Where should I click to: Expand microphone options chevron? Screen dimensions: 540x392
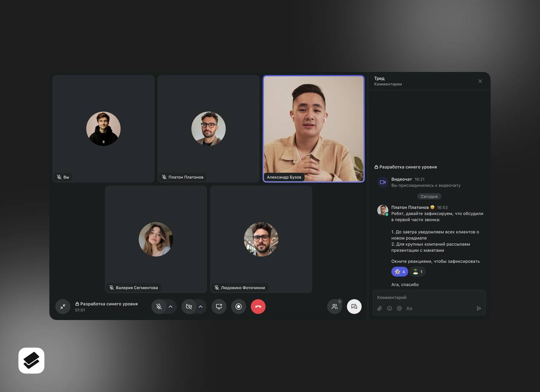[170, 306]
